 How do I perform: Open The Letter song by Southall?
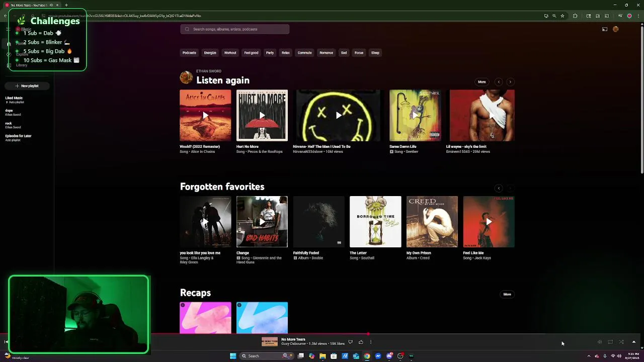point(375,222)
